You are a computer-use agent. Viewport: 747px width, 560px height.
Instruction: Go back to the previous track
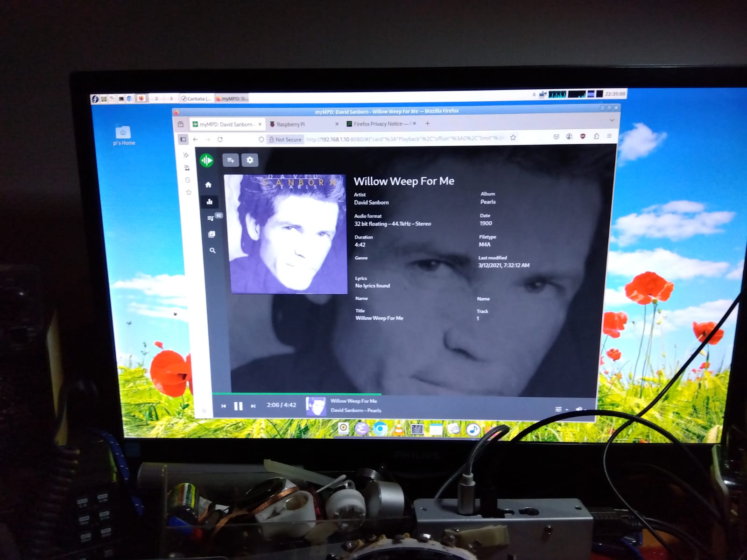224,406
